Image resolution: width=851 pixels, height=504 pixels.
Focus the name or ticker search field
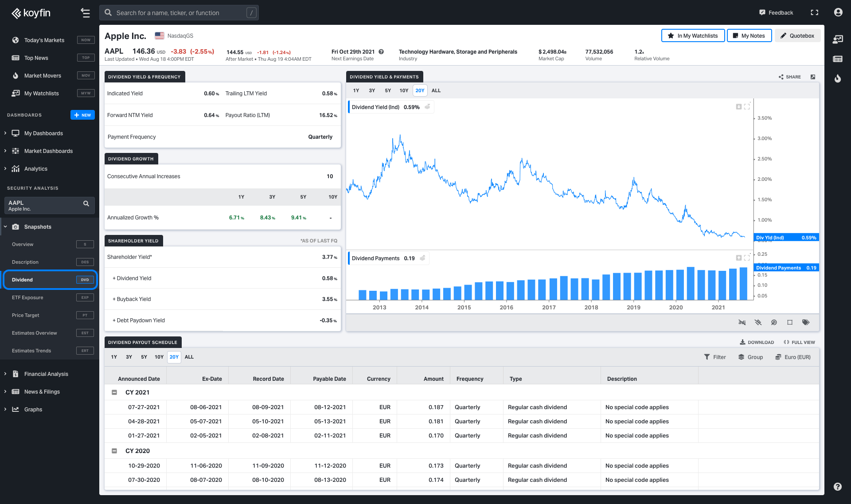click(179, 13)
